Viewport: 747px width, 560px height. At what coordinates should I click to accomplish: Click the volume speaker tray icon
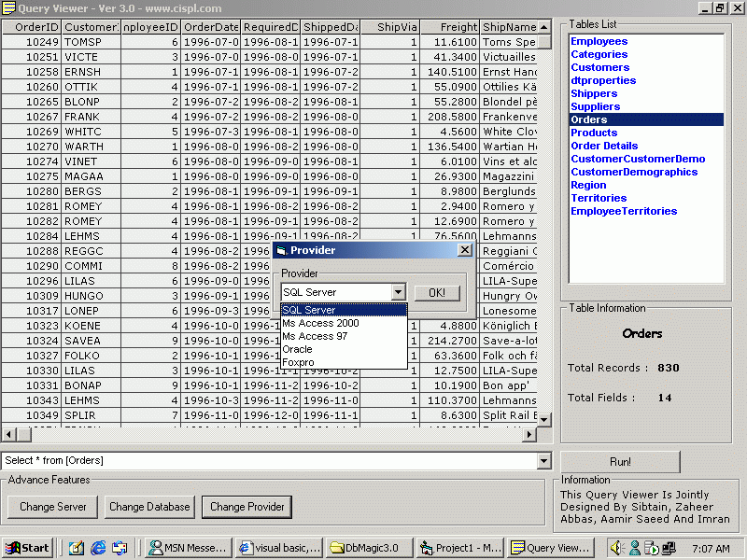pos(617,548)
